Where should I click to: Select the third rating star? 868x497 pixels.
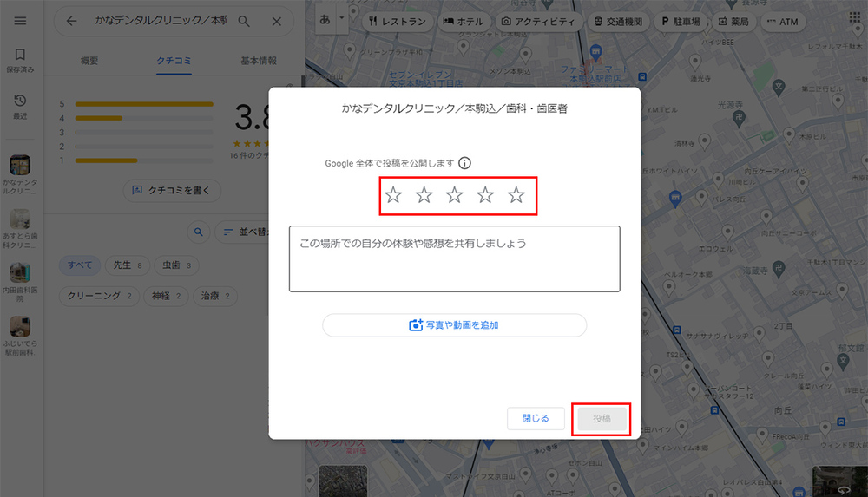(455, 195)
